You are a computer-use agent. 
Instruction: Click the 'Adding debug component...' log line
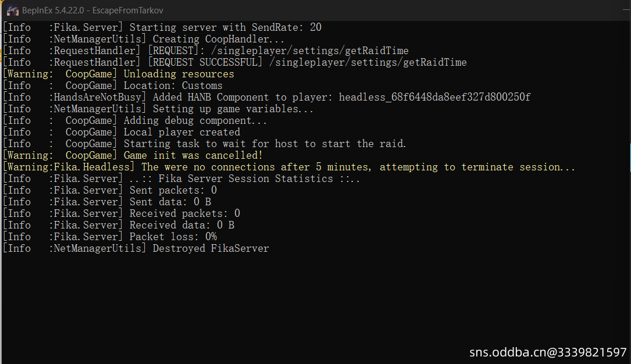195,120
